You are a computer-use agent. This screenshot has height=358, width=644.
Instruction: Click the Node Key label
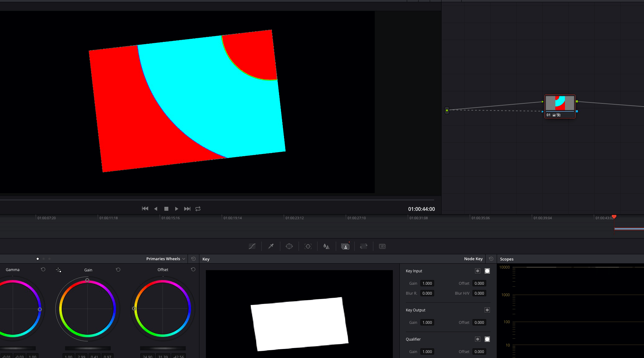473,259
